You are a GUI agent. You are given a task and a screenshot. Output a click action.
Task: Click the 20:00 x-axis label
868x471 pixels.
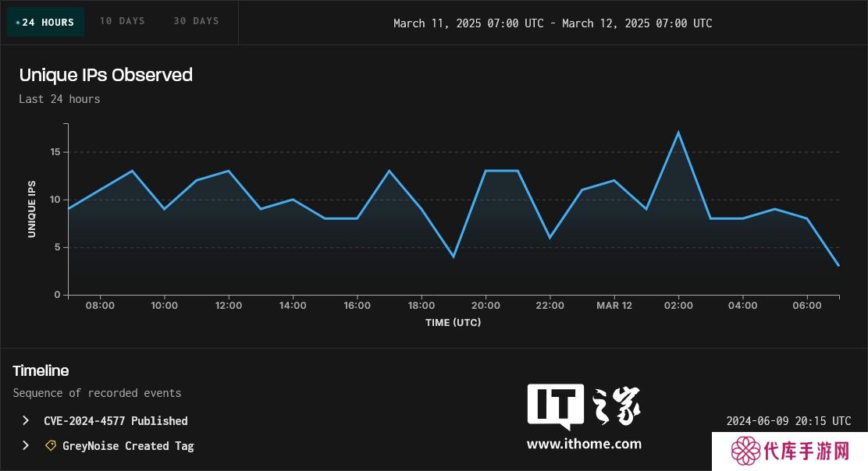(x=486, y=305)
